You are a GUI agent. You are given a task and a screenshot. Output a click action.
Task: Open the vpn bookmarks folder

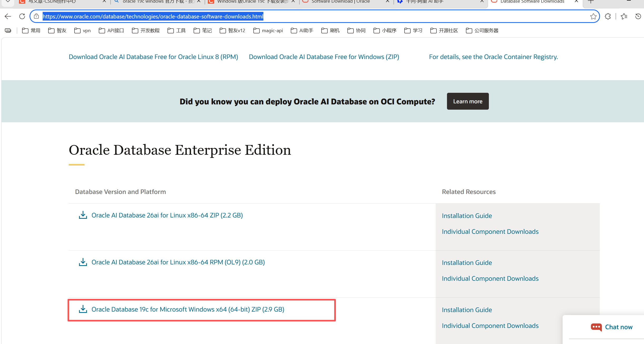click(82, 31)
